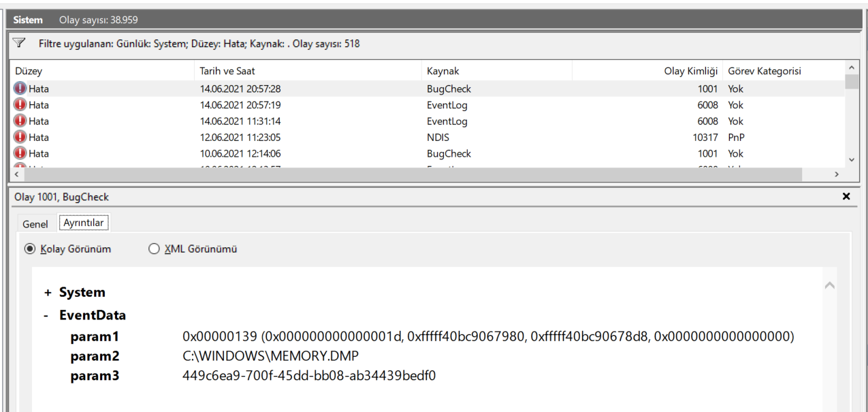This screenshot has height=412, width=868.
Task: Click the filter funnel icon
Action: (18, 43)
